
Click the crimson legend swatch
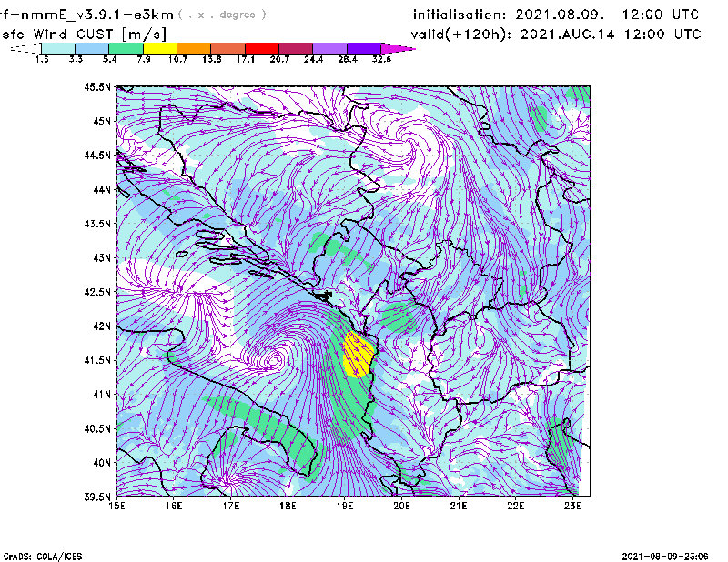click(x=297, y=48)
